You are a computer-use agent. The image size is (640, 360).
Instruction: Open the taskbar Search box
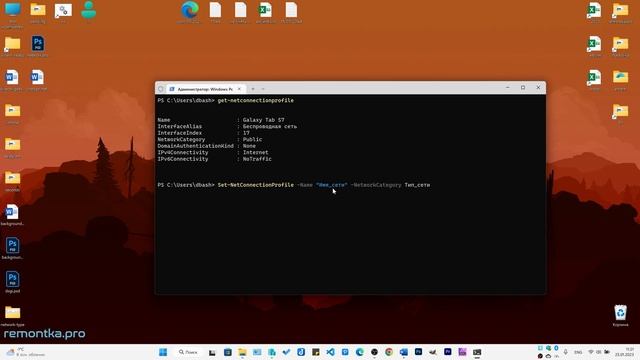188,352
